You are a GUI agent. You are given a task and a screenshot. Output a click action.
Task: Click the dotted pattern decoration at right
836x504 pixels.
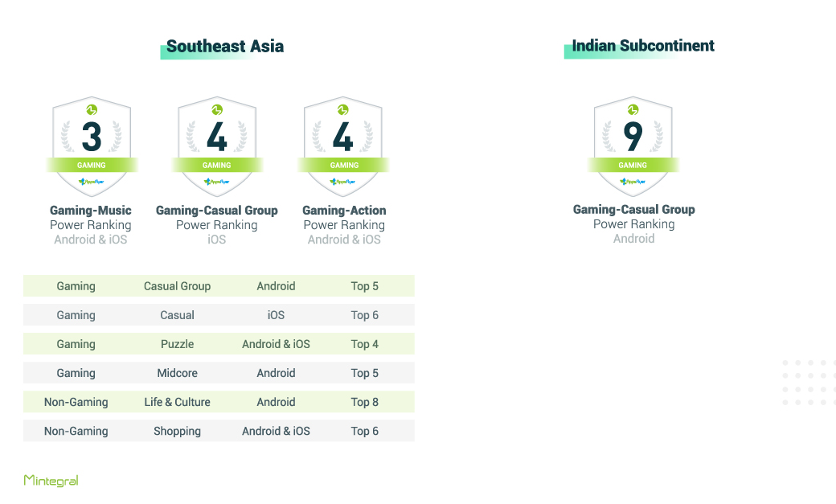click(809, 383)
